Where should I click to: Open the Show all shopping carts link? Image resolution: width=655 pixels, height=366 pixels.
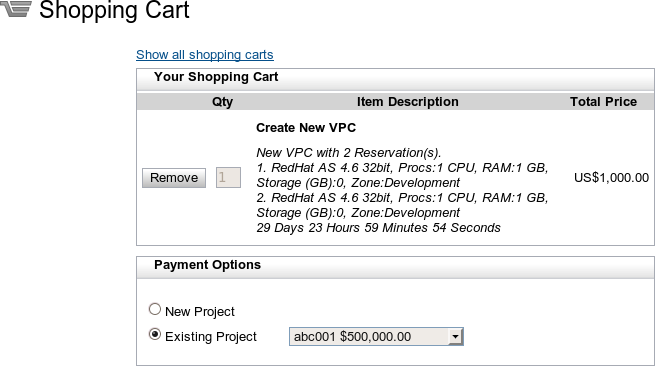pos(205,55)
